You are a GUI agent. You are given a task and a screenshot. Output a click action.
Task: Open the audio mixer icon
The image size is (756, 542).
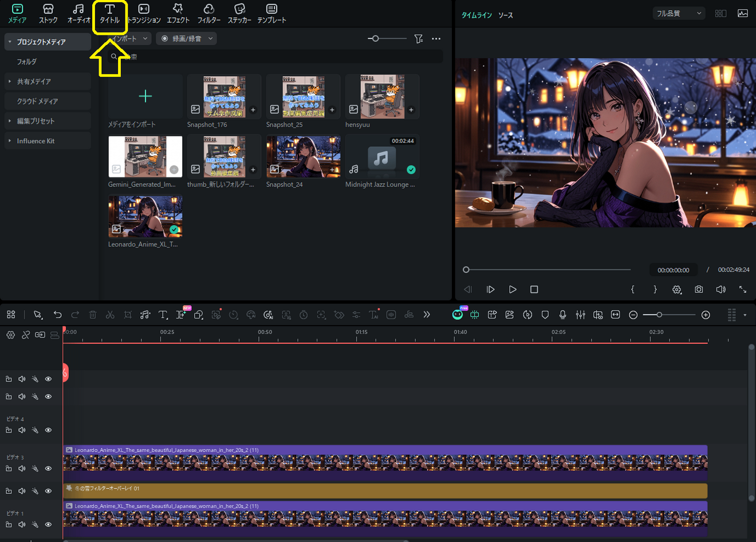580,315
